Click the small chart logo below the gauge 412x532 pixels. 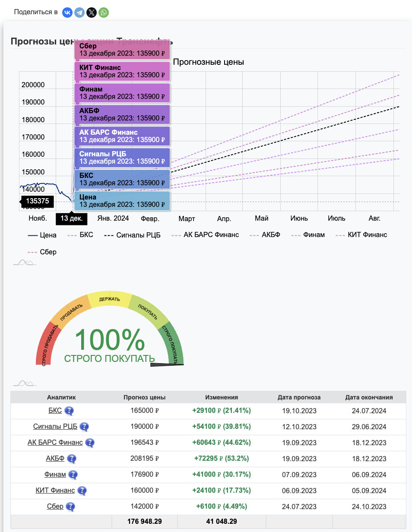tap(25, 383)
